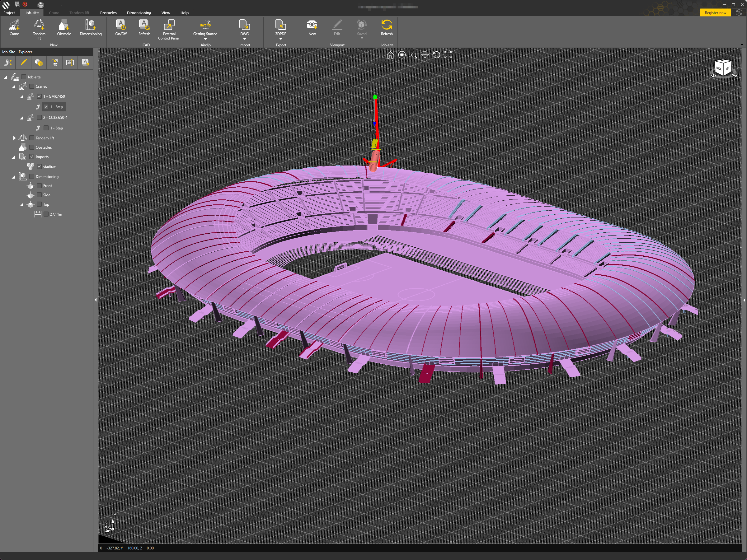Viewport: 747px width, 560px height.
Task: Click the Job-site Refresh button
Action: pos(386,27)
